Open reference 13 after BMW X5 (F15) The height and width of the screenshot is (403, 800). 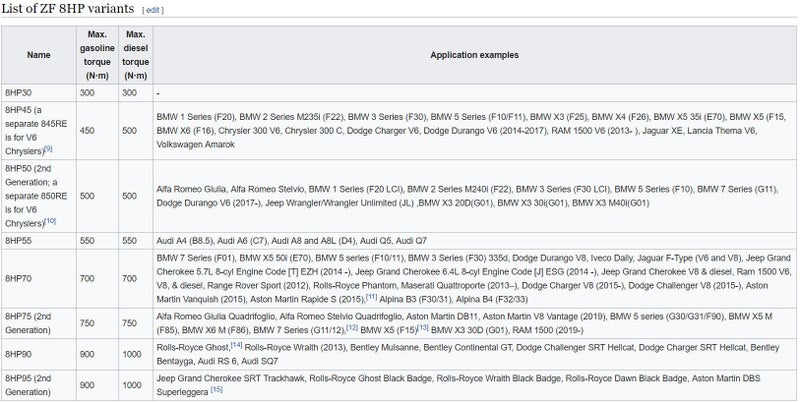point(423,328)
